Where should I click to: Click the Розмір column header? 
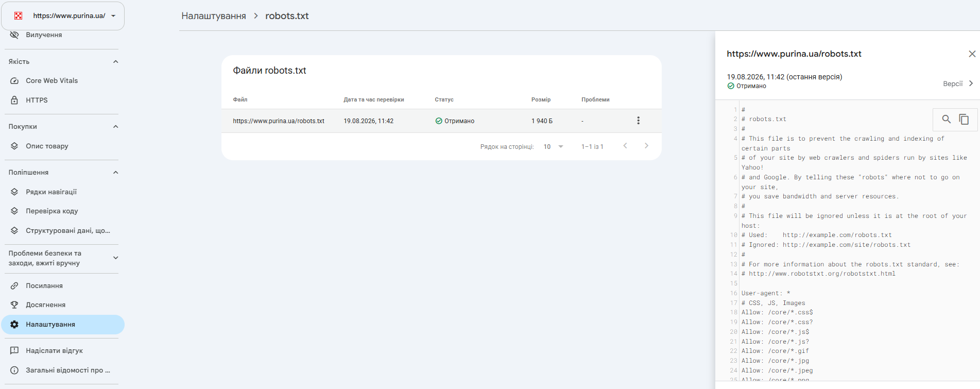click(x=541, y=99)
